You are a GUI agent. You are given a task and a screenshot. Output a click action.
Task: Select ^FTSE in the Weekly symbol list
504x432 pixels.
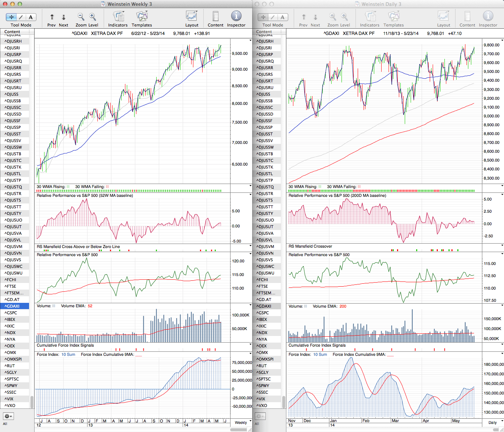coord(11,286)
